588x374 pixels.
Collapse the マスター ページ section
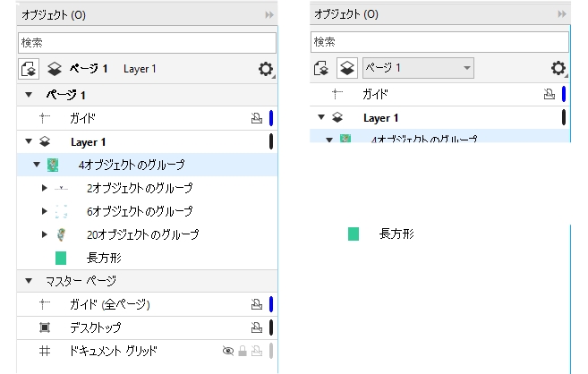28,282
